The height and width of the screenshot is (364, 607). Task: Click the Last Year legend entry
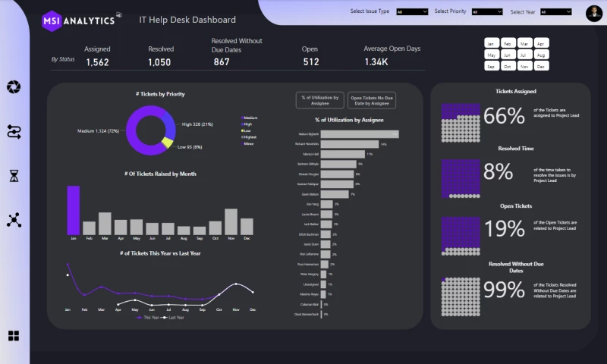[172, 318]
